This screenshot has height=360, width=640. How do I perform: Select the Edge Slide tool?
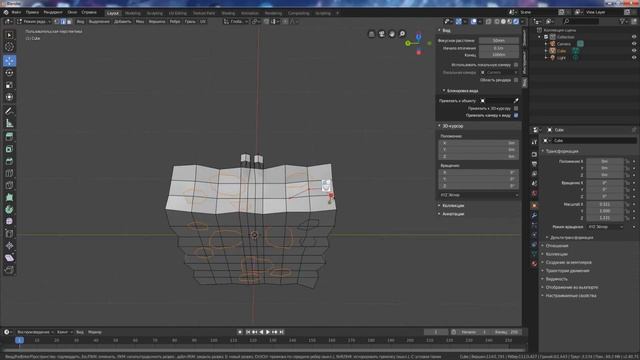pyautogui.click(x=9, y=233)
